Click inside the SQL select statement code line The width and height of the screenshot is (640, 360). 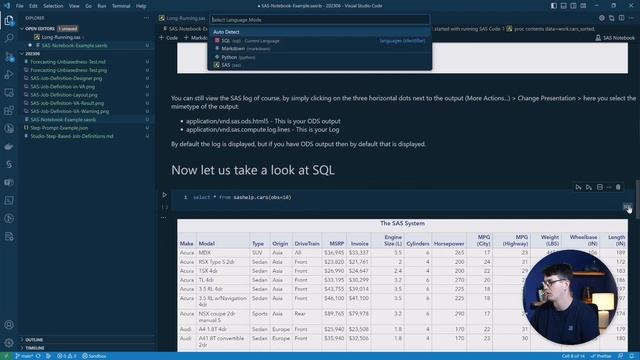click(242, 198)
